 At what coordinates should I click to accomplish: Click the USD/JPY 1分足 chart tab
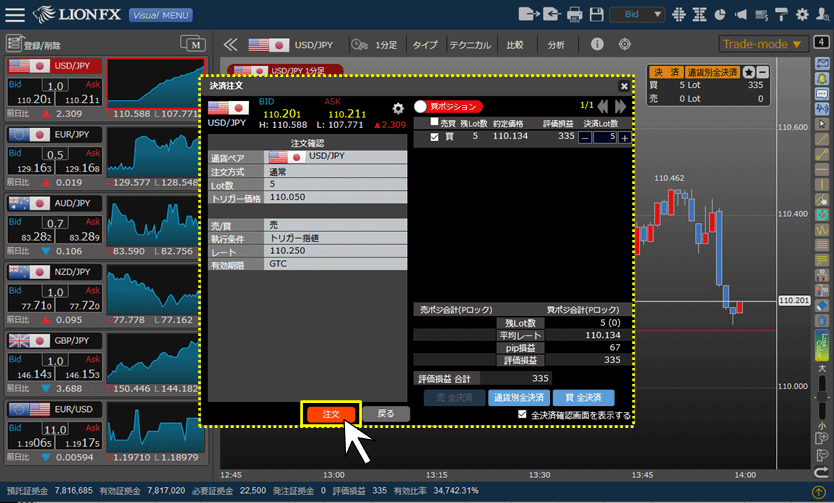[285, 71]
